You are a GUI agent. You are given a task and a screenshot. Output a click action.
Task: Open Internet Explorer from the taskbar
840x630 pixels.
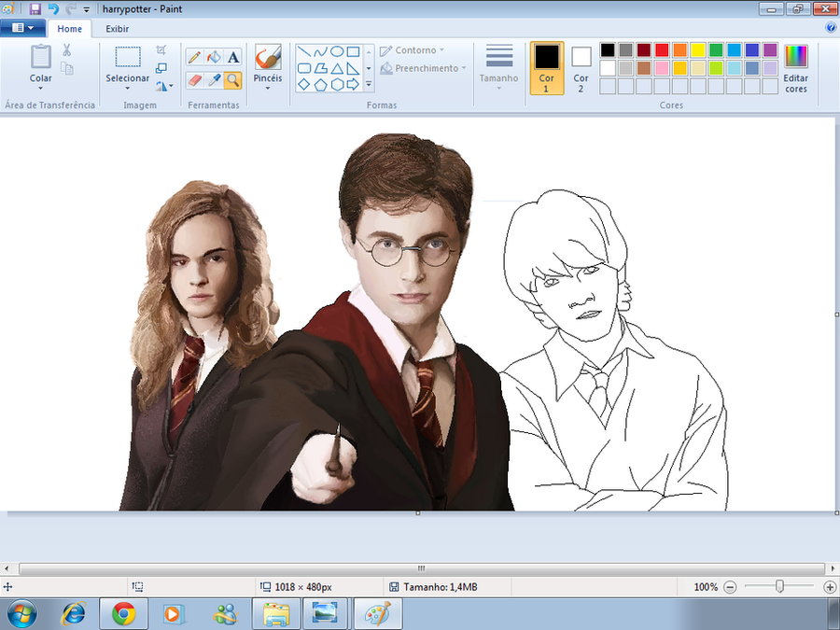(74, 614)
